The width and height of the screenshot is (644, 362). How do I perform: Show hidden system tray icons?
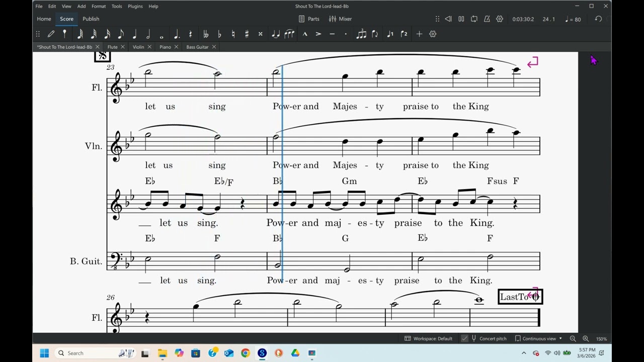523,353
